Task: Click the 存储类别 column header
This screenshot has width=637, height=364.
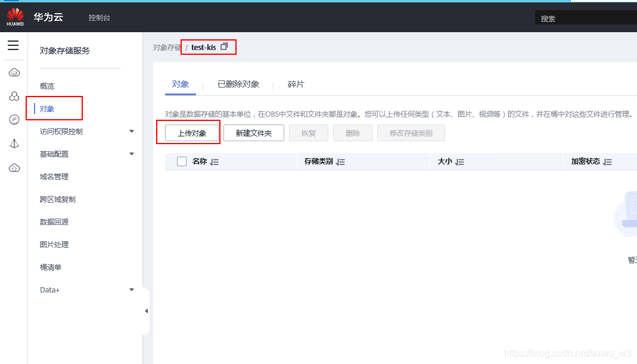Action: coord(318,161)
